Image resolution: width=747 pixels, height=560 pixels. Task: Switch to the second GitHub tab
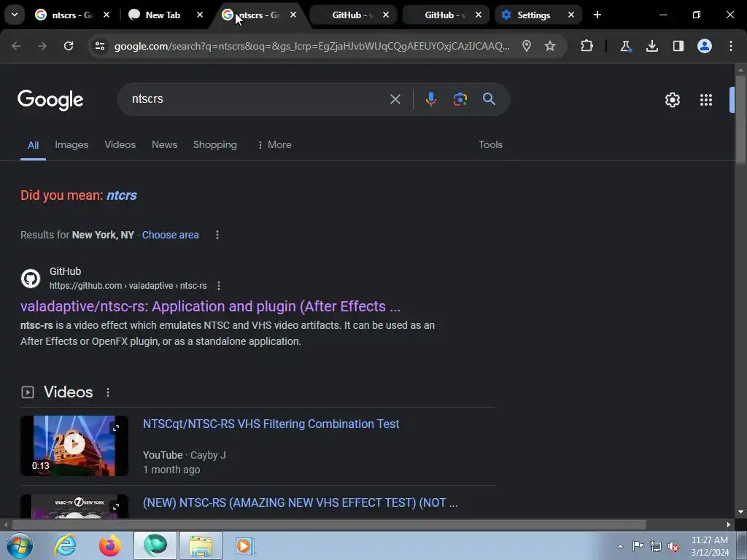[x=445, y=15]
